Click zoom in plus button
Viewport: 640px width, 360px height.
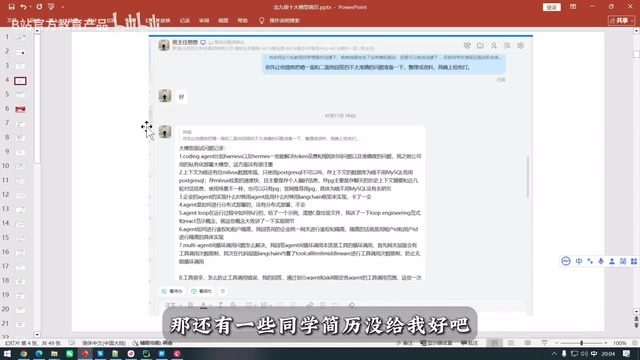[606, 343]
